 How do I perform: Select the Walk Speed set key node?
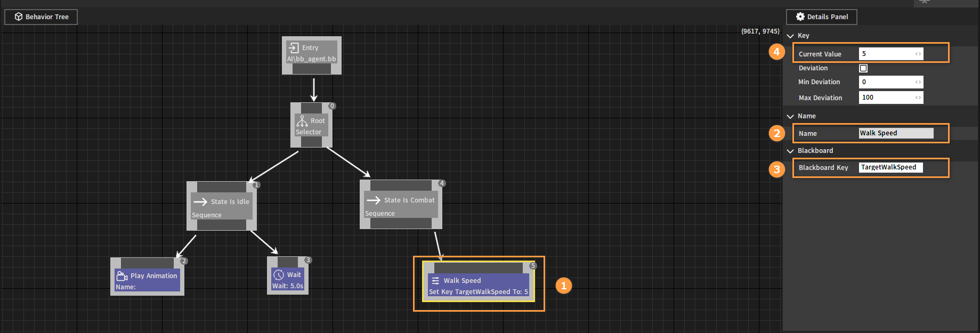pyautogui.click(x=479, y=282)
